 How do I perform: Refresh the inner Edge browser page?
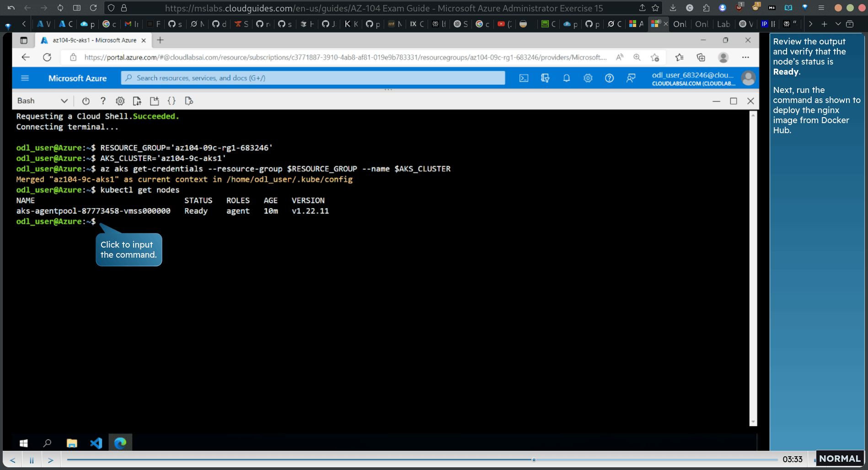(47, 57)
